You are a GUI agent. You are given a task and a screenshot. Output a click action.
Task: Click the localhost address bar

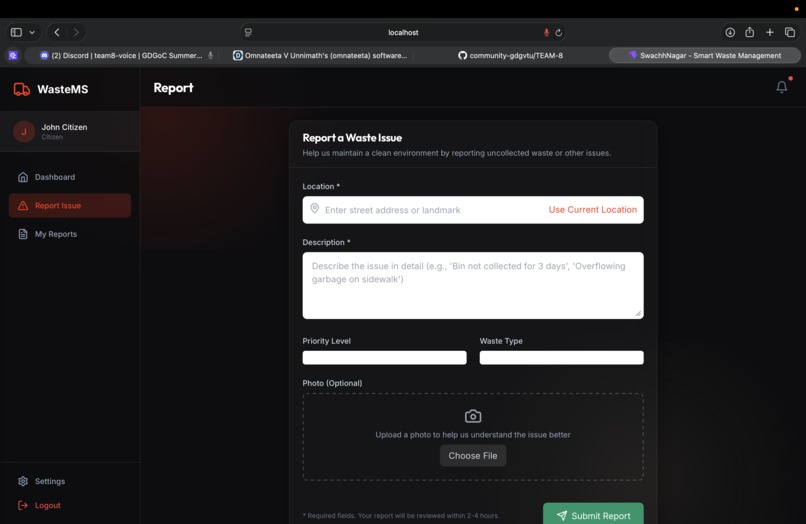click(x=403, y=32)
